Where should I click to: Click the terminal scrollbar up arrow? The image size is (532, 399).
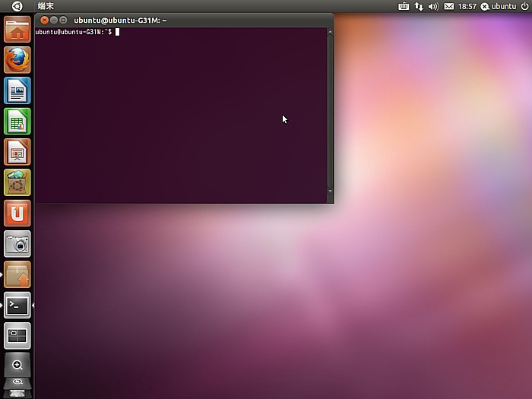point(330,32)
